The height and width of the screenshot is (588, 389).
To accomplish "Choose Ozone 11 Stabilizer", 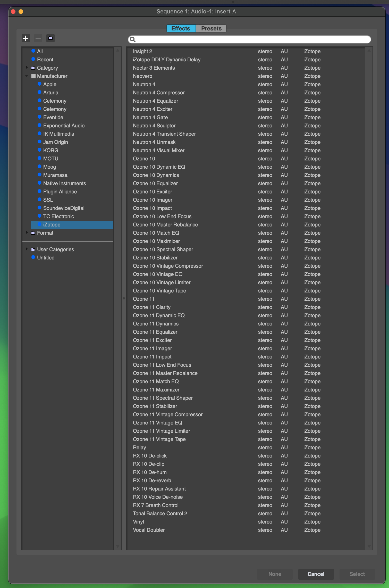I will (x=155, y=406).
